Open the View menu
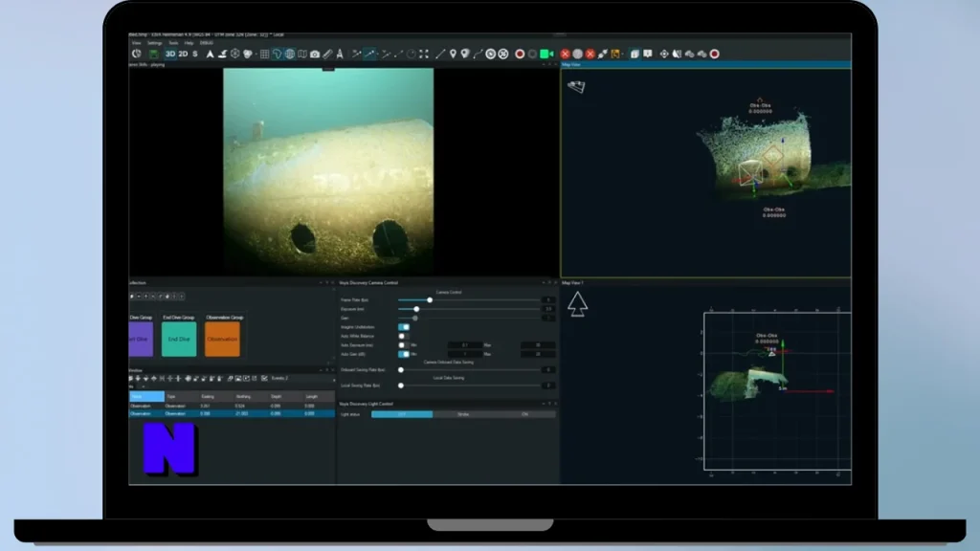980x551 pixels. [136, 43]
